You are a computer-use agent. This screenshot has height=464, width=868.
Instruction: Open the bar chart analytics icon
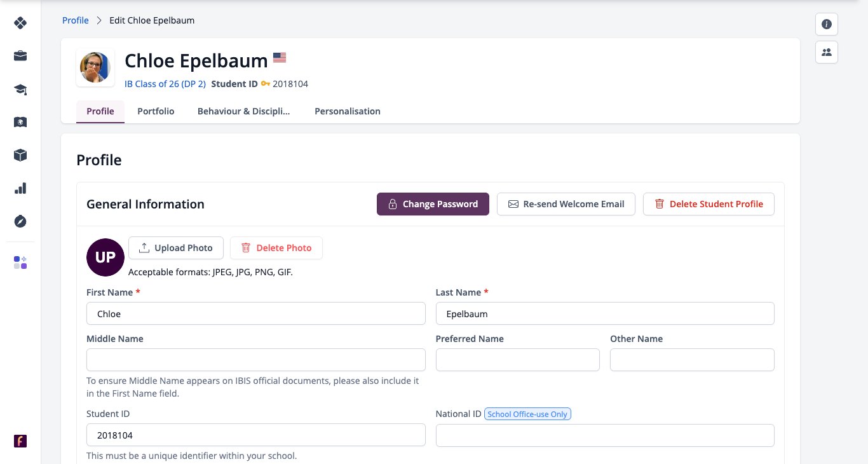(20, 188)
